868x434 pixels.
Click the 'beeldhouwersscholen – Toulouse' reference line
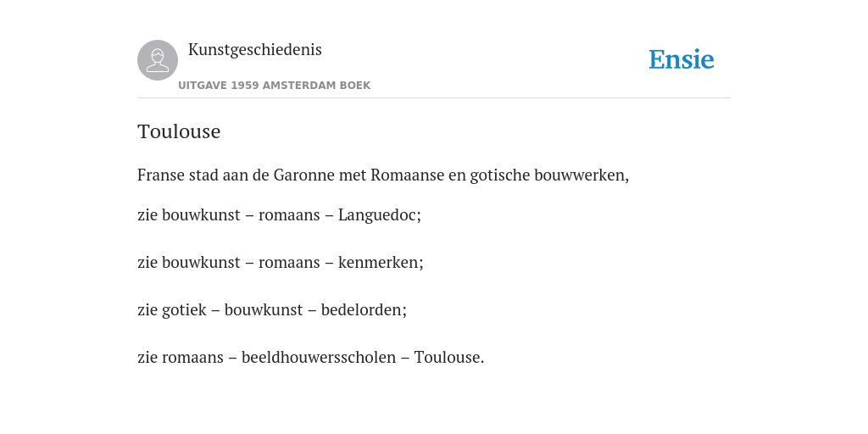point(310,358)
